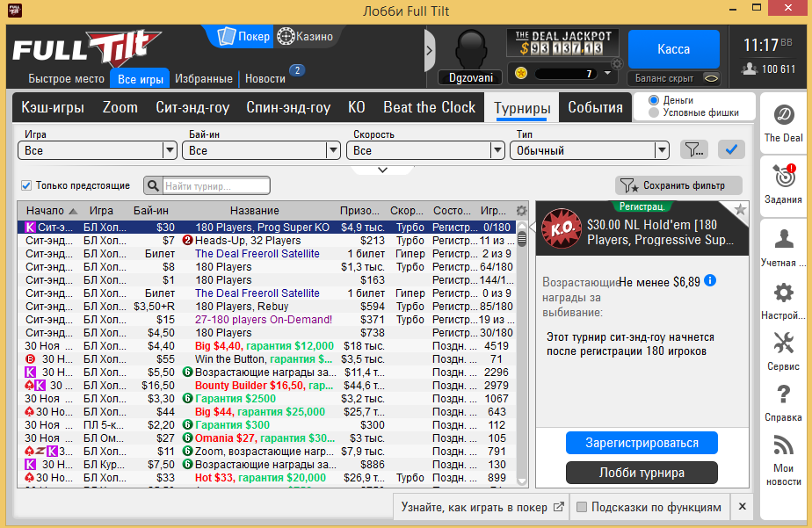Toggle hidden balance eye icon
Image resolution: width=812 pixels, height=528 pixels.
click(712, 78)
